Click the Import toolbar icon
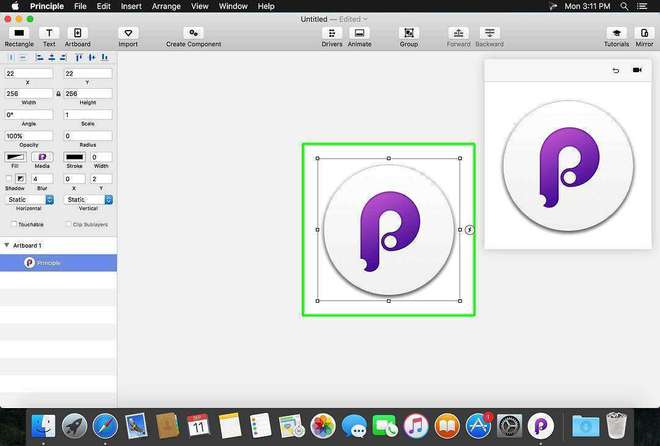The height and width of the screenshot is (446, 660). (128, 33)
